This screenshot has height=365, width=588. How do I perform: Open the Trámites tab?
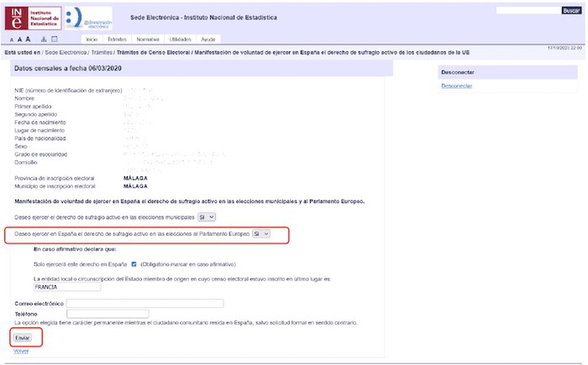coord(117,39)
